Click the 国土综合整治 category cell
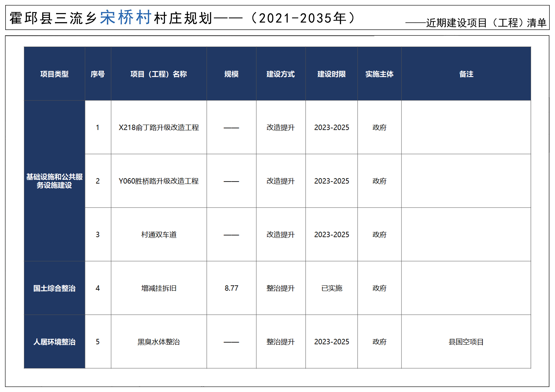The height and width of the screenshot is (392, 555). [x=54, y=288]
